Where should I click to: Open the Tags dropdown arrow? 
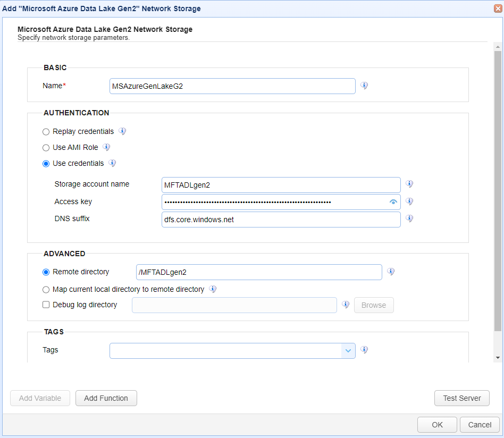[348, 351]
